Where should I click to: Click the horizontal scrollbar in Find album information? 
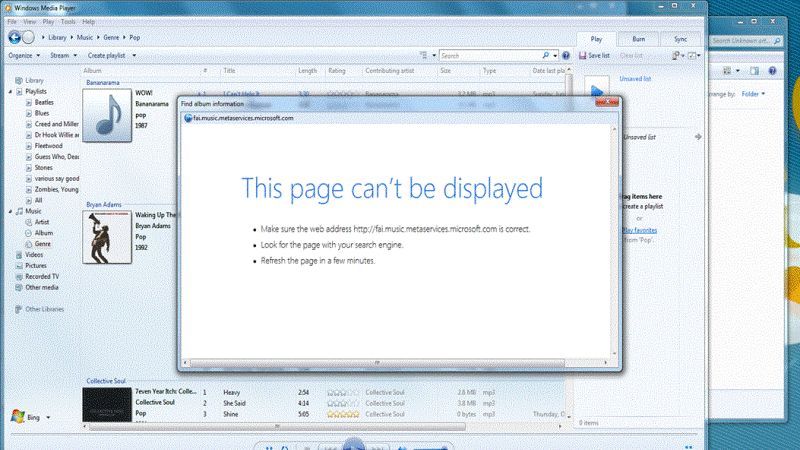click(377, 363)
